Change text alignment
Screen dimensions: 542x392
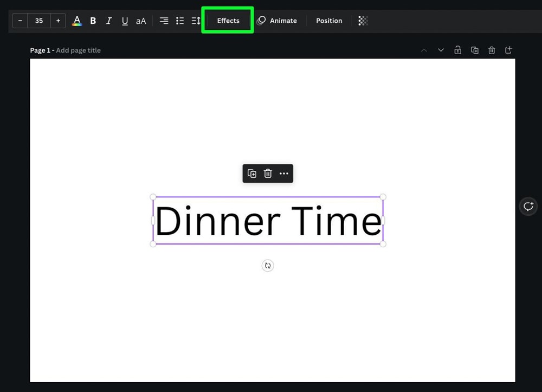pyautogui.click(x=164, y=21)
